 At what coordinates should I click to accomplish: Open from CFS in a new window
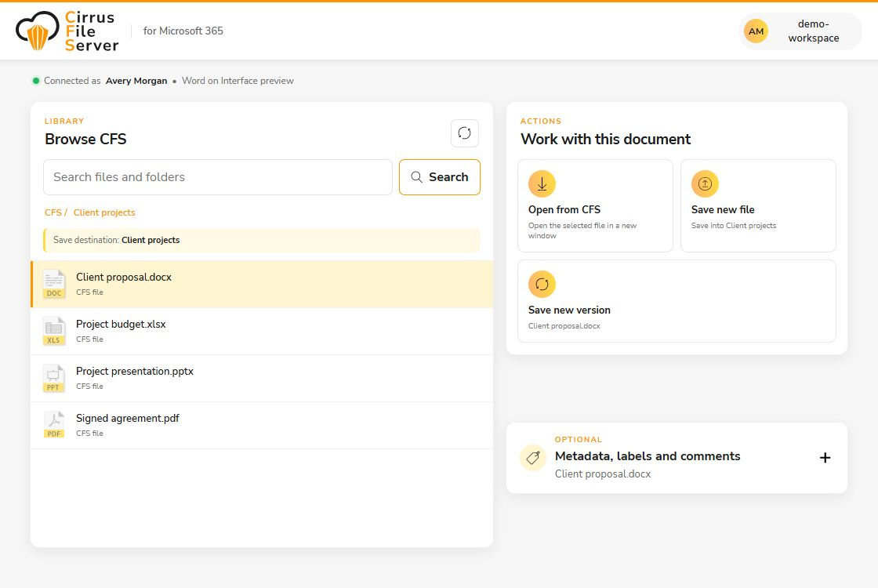click(x=595, y=205)
